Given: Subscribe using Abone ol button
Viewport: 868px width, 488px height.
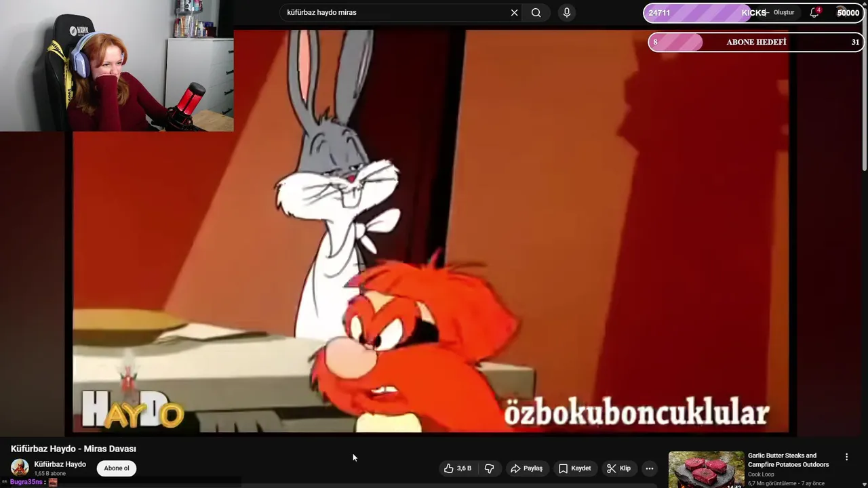Looking at the screenshot, I should 117,468.
